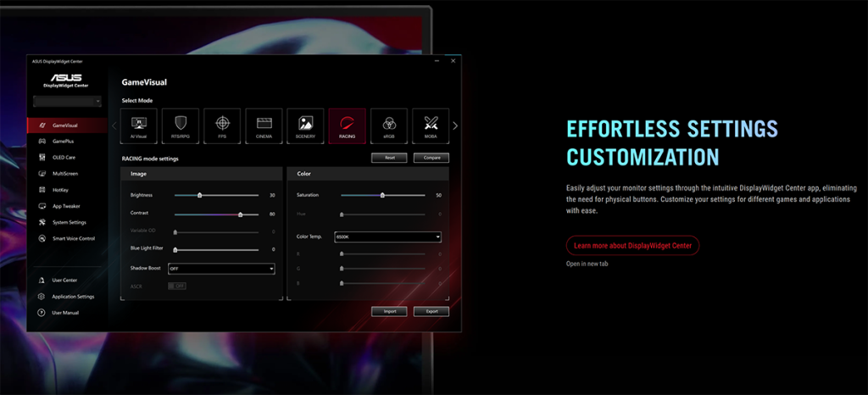Click the OLED Care sidebar icon
This screenshot has width=868, height=395.
click(x=42, y=158)
